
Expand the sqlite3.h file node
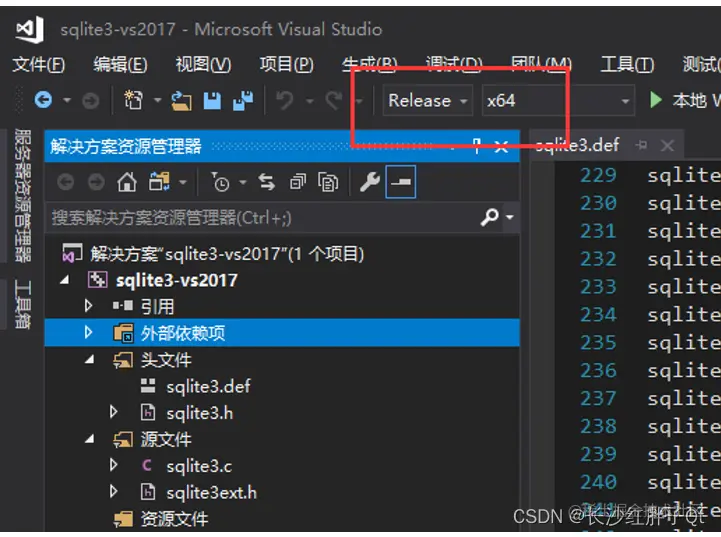click(114, 412)
